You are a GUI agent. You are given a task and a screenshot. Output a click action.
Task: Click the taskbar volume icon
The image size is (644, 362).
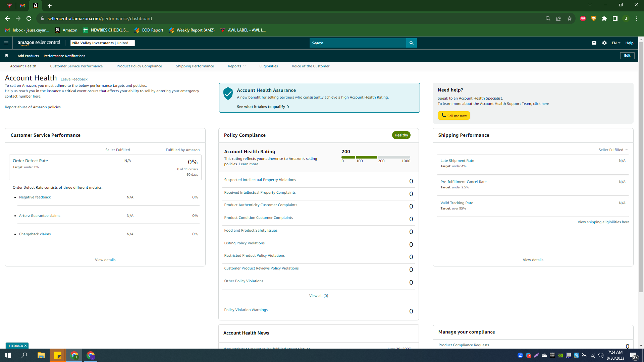(x=601, y=355)
